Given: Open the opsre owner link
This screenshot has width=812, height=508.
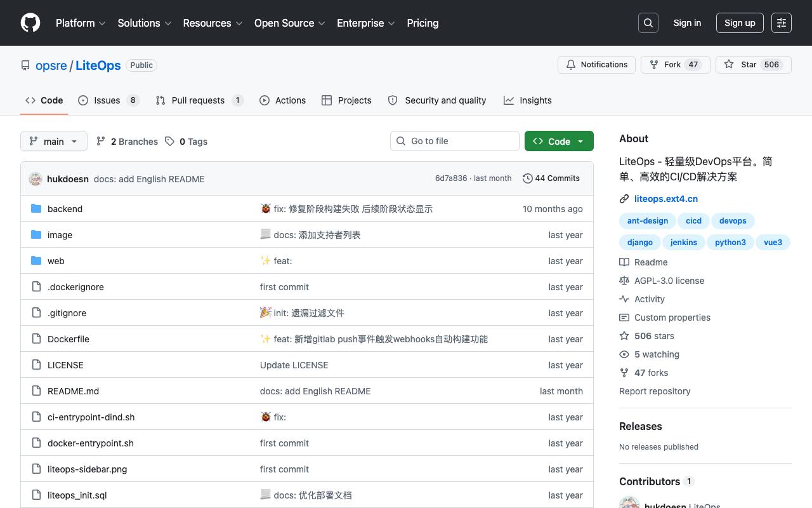Looking at the screenshot, I should click(x=51, y=65).
